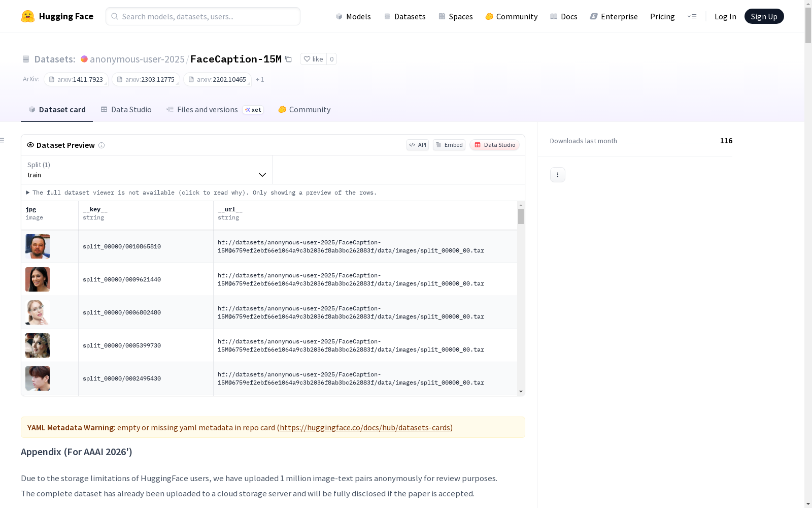The height and width of the screenshot is (508, 812).
Task: Click the preview table scroll-down arrow
Action: [521, 392]
